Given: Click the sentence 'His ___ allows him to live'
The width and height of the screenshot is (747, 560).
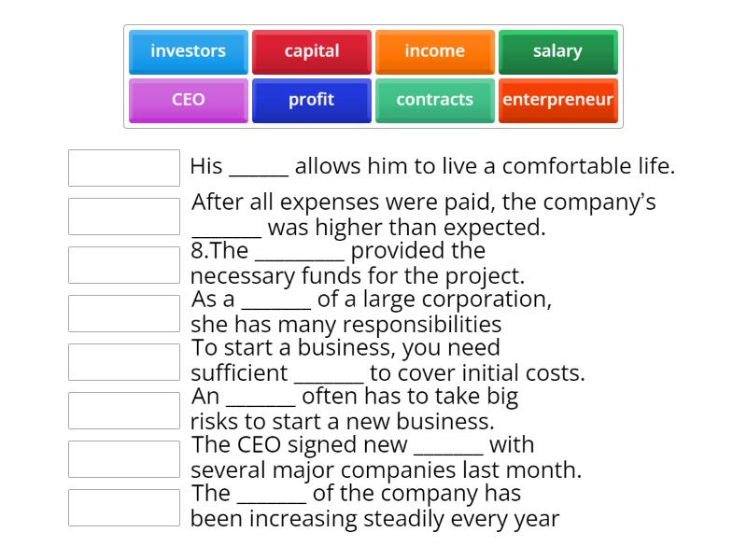Looking at the screenshot, I should pyautogui.click(x=431, y=167).
